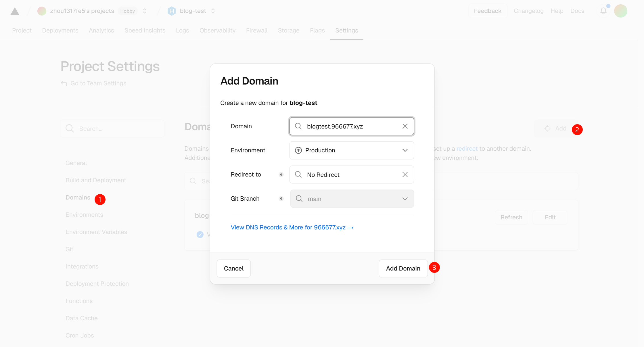Click the Domain input field in dialog
Screen dimensions: 644x347
[351, 126]
